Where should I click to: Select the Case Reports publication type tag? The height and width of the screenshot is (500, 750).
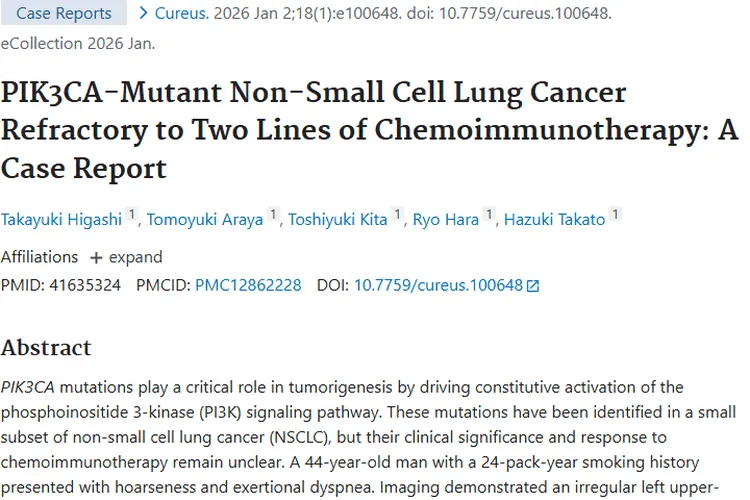pos(64,13)
